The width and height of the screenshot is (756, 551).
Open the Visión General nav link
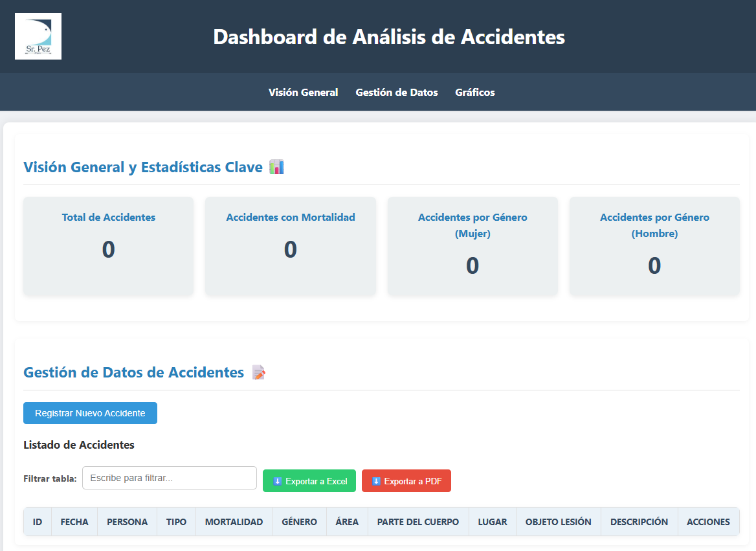303,92
